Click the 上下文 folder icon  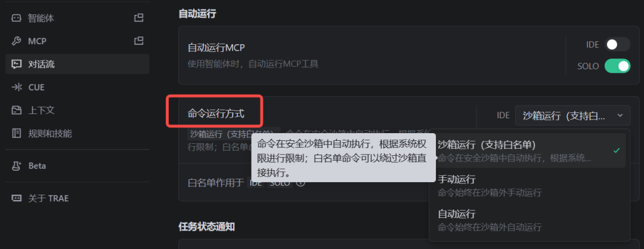click(x=16, y=110)
